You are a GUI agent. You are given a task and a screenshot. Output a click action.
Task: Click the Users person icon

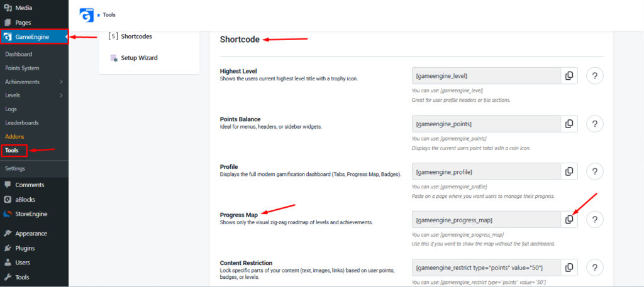pos(8,263)
